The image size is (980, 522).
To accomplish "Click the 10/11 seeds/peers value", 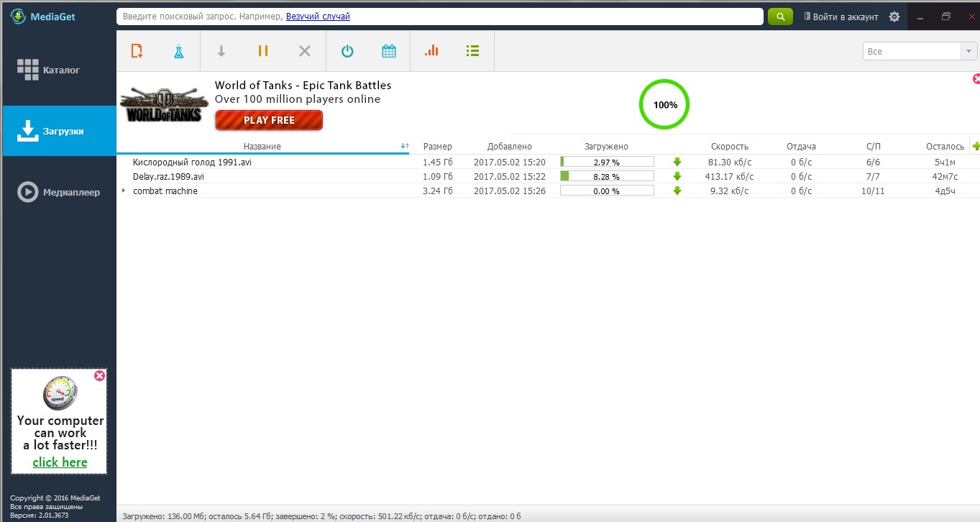I will 873,191.
